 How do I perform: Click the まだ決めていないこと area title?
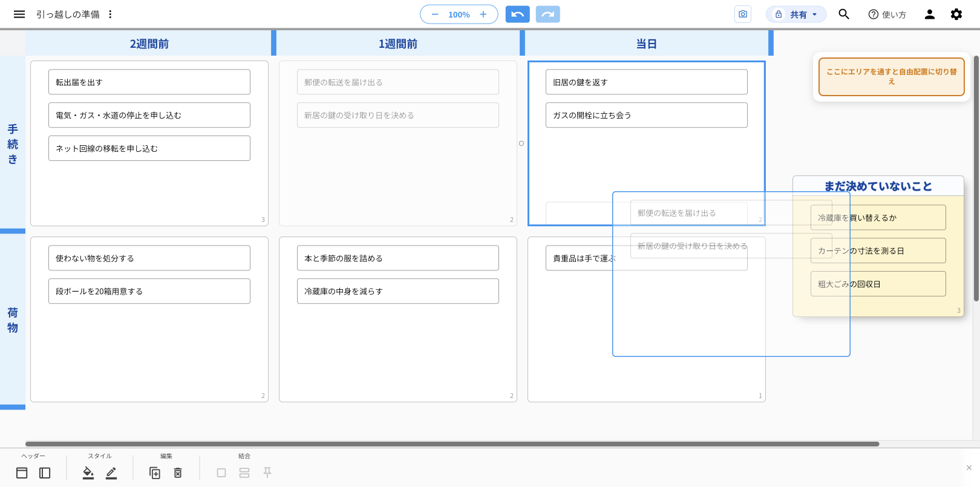click(878, 186)
